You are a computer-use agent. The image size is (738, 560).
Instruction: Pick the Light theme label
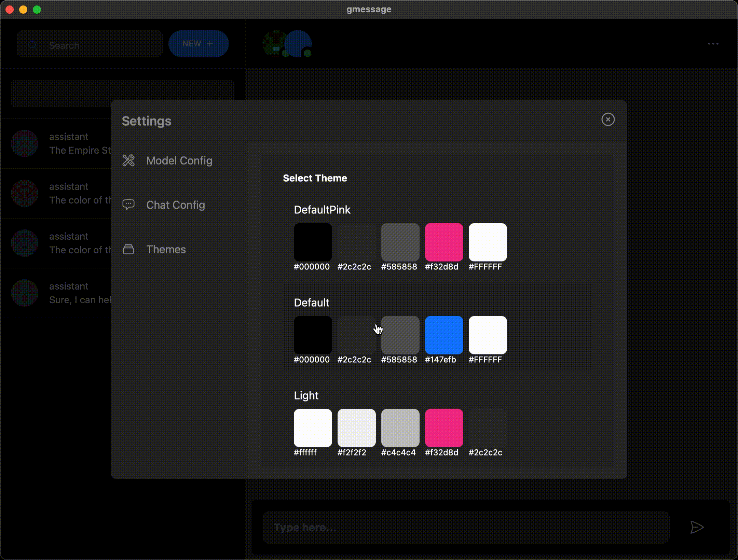pyautogui.click(x=306, y=395)
